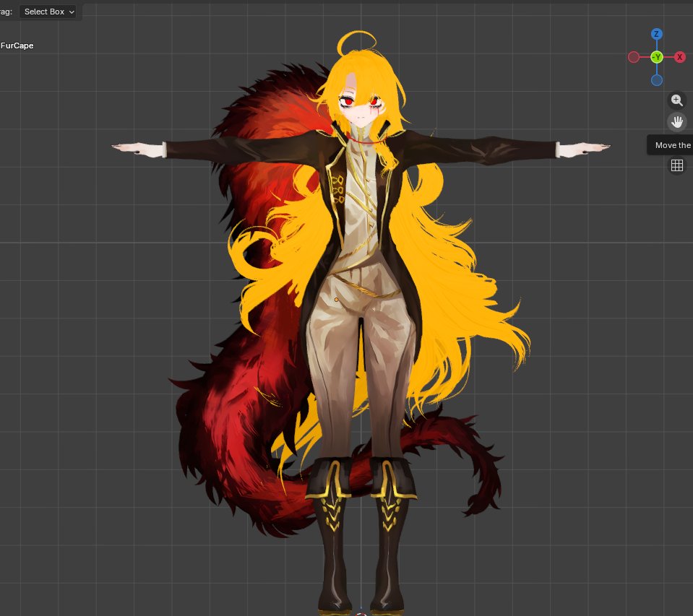Click the orange origin dot on the model

336,300
